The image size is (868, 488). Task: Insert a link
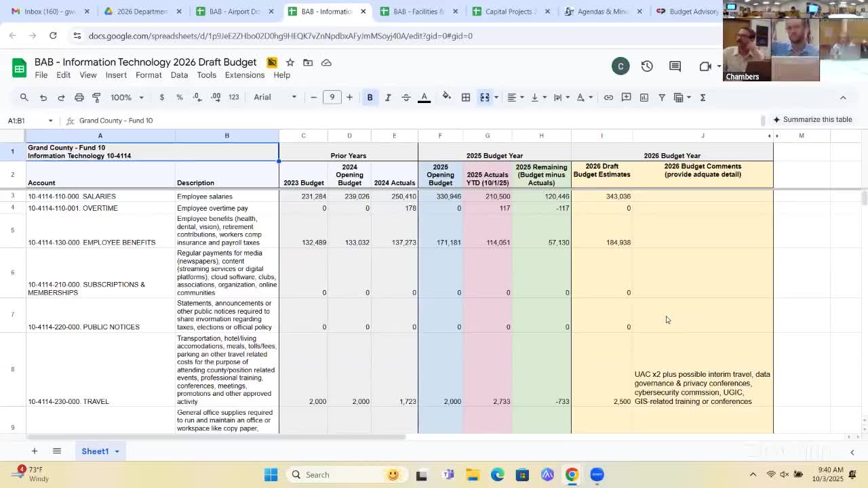[608, 98]
